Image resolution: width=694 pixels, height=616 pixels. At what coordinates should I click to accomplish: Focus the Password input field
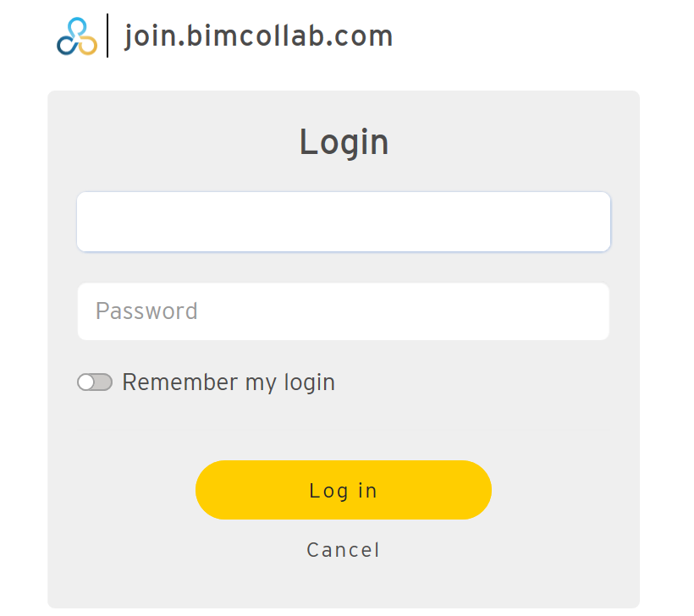coord(343,311)
